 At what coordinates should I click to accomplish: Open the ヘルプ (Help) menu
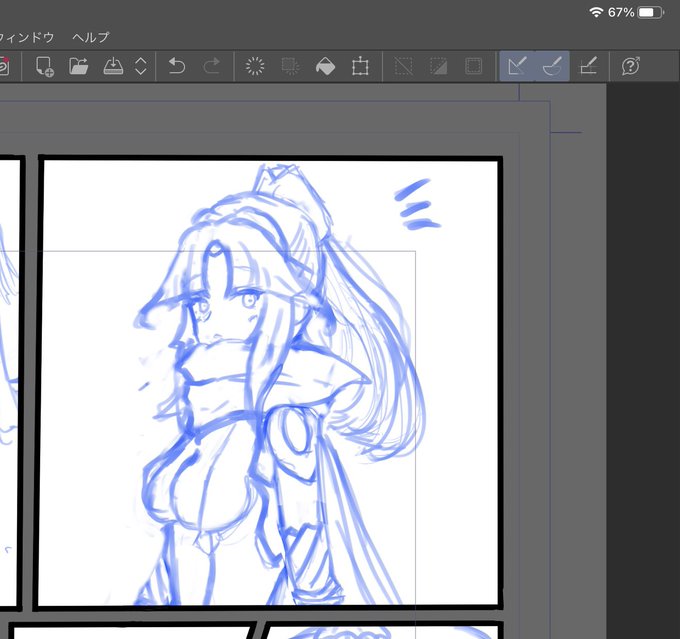(x=91, y=37)
